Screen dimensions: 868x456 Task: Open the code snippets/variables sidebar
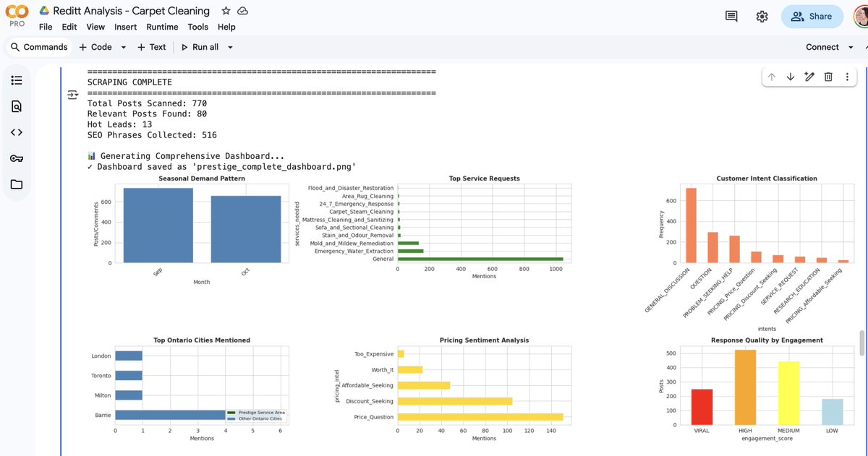click(17, 132)
